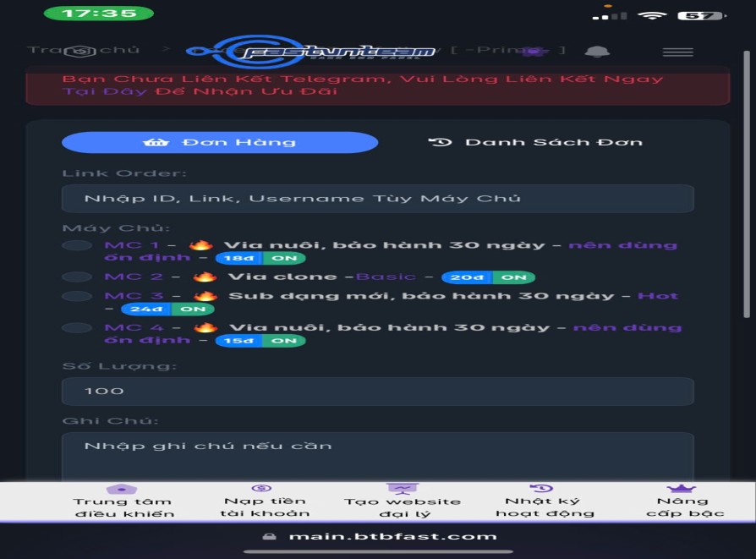756x559 pixels.
Task: Switch to the Đơn Hàng tab
Action: point(220,142)
